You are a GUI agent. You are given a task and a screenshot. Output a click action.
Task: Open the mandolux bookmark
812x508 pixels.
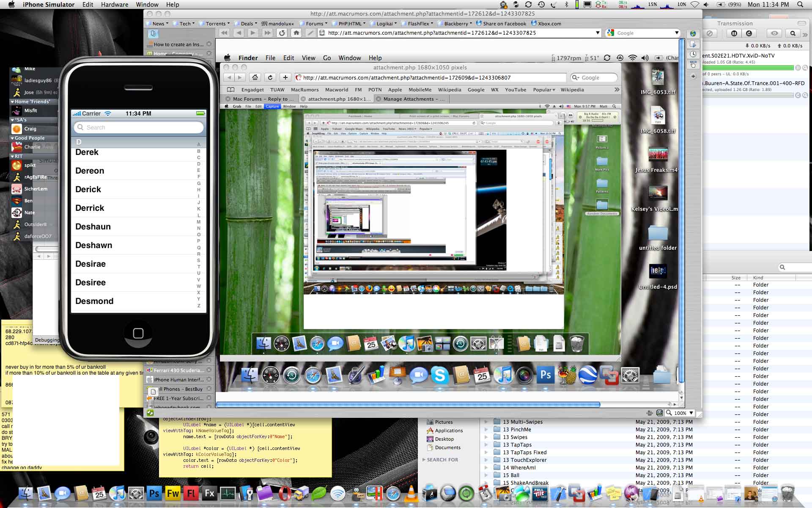[x=277, y=24]
